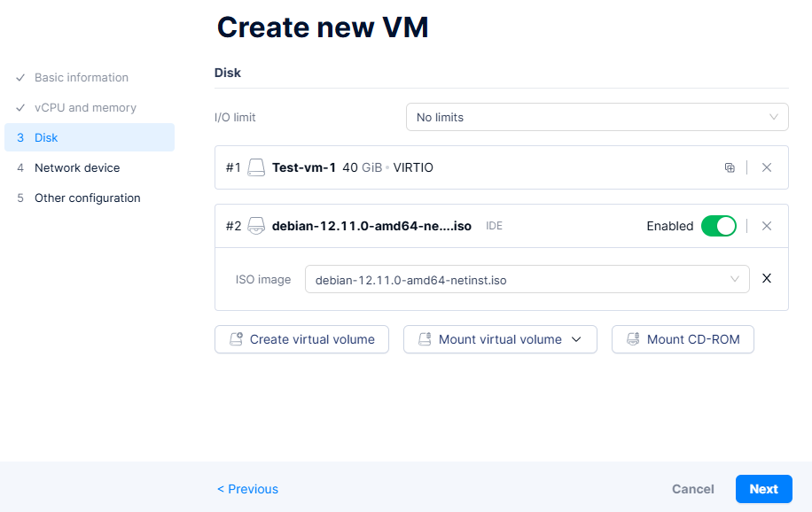Click the Create virtual volume button
This screenshot has width=812, height=512.
coord(301,339)
